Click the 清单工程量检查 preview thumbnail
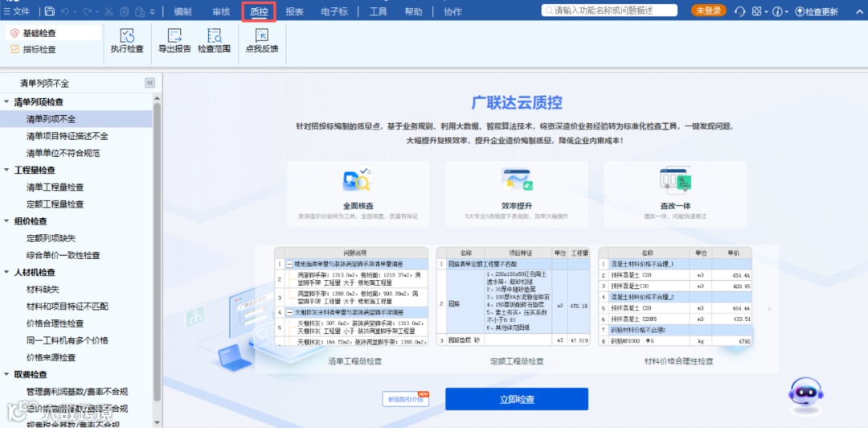The width and height of the screenshot is (868, 428). [x=351, y=296]
